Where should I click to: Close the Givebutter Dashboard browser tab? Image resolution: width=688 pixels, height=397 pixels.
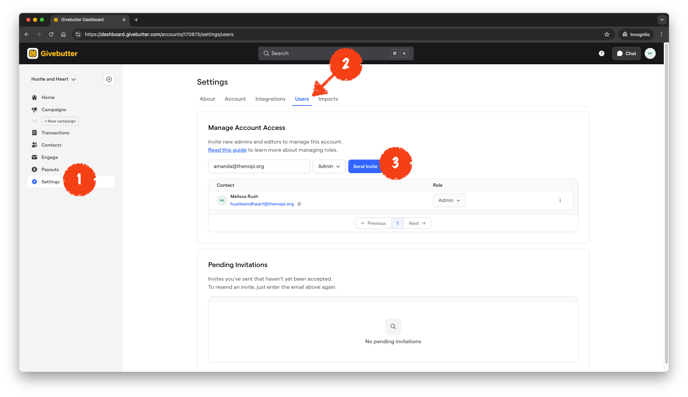[x=124, y=20]
